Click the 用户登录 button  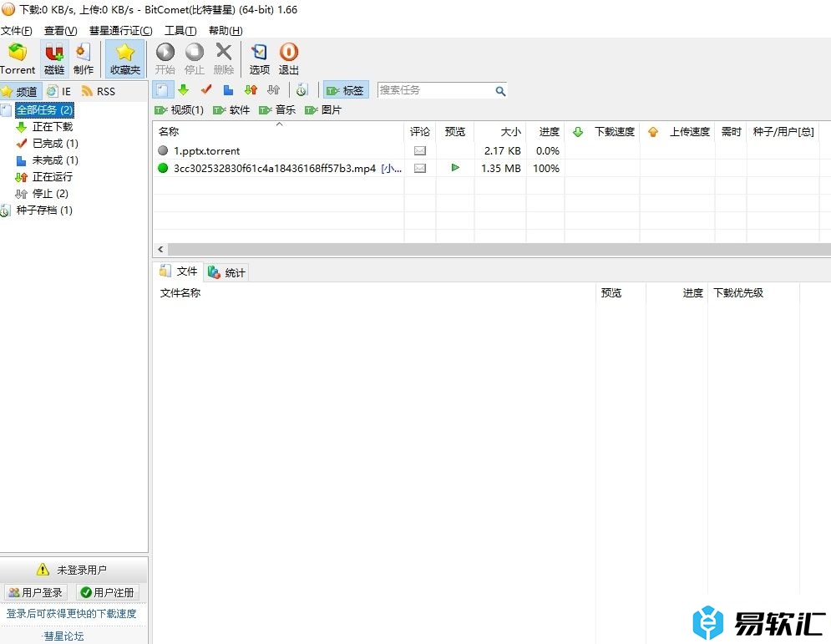[x=36, y=592]
